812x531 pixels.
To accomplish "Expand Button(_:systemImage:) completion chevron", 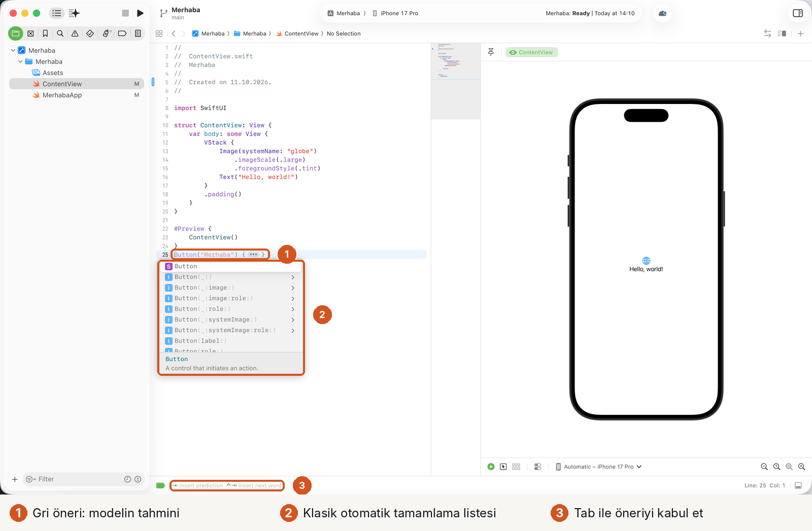I will (293, 320).
